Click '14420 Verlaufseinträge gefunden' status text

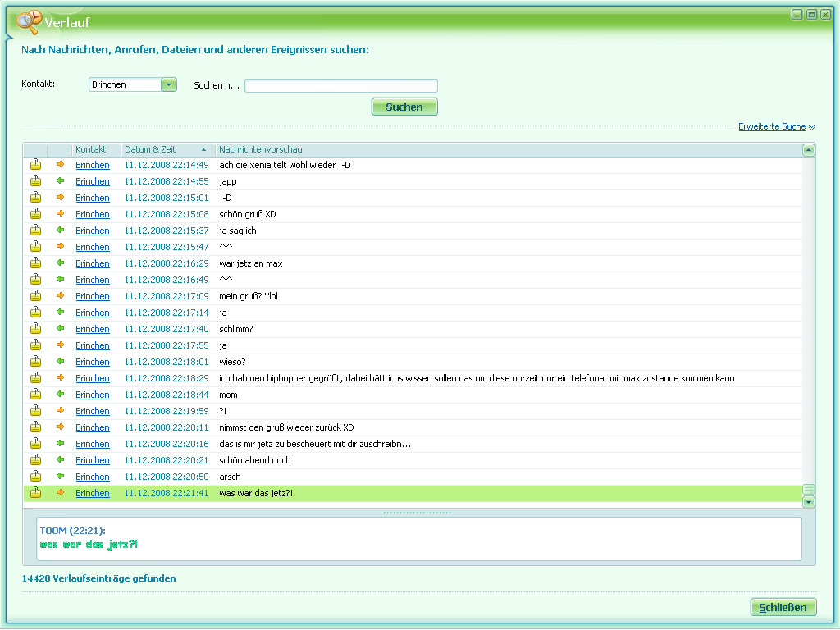[98, 578]
